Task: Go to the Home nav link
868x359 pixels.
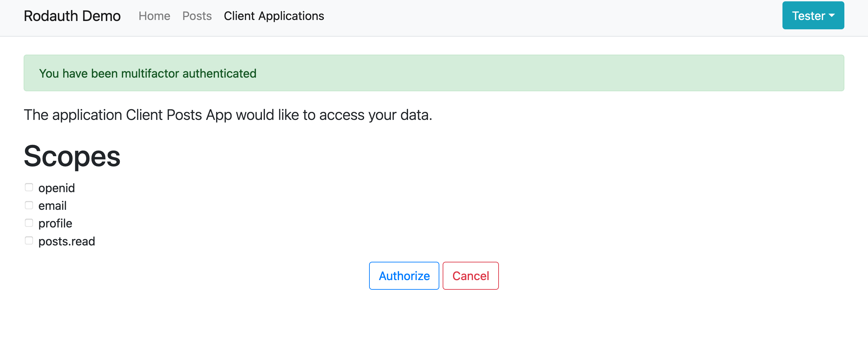Action: point(154,16)
